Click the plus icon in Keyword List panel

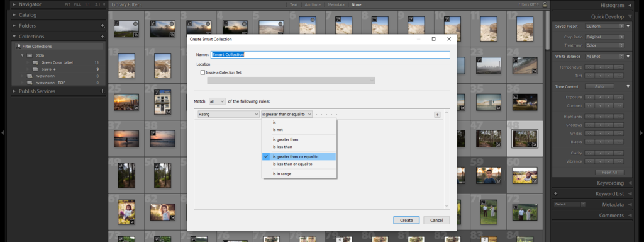(x=556, y=194)
